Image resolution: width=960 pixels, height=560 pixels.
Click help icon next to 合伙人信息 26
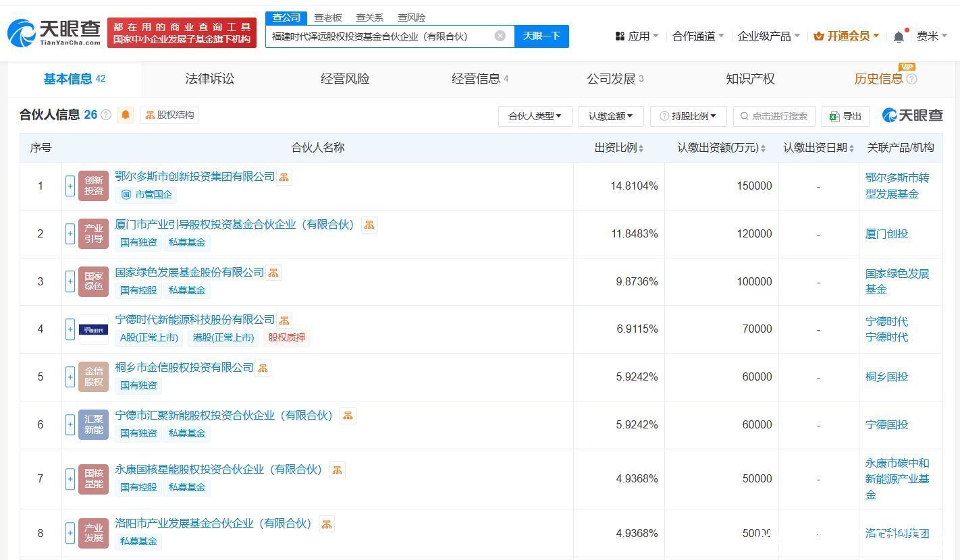106,115
